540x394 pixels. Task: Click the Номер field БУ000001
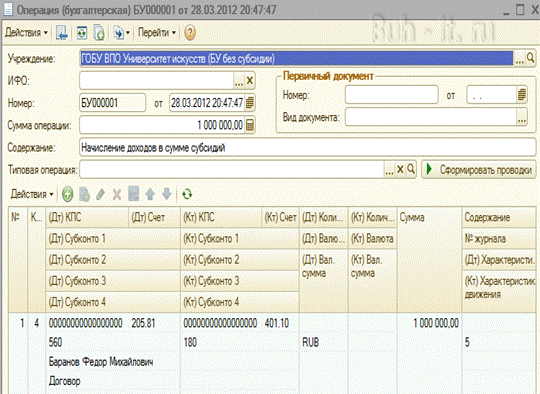pos(112,103)
